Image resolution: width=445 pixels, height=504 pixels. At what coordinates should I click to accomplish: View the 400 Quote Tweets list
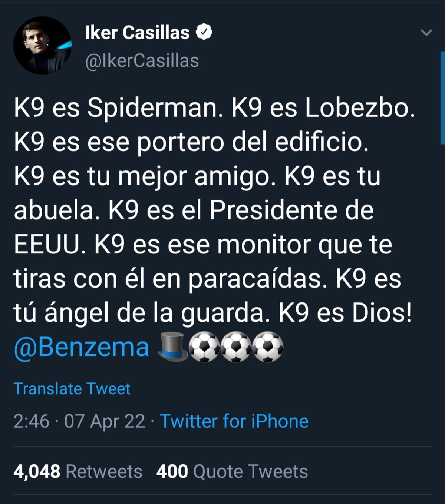(232, 471)
